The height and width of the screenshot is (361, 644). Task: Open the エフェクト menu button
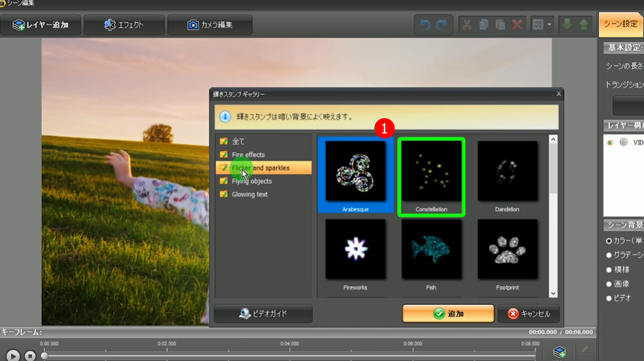click(x=124, y=25)
